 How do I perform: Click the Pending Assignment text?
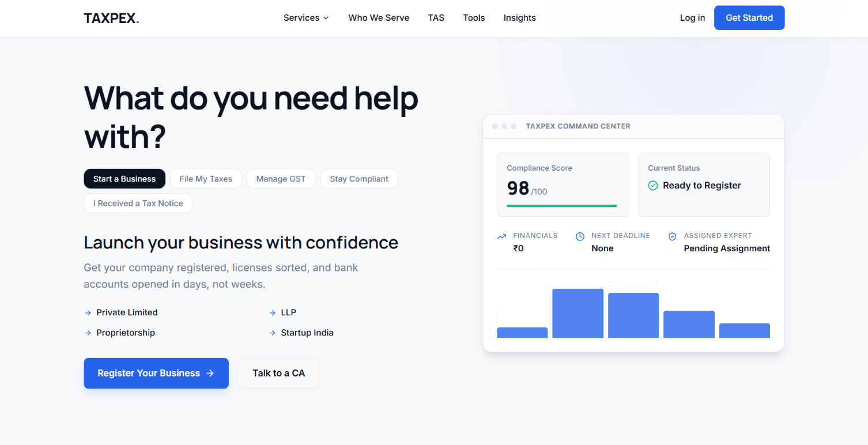coord(727,248)
